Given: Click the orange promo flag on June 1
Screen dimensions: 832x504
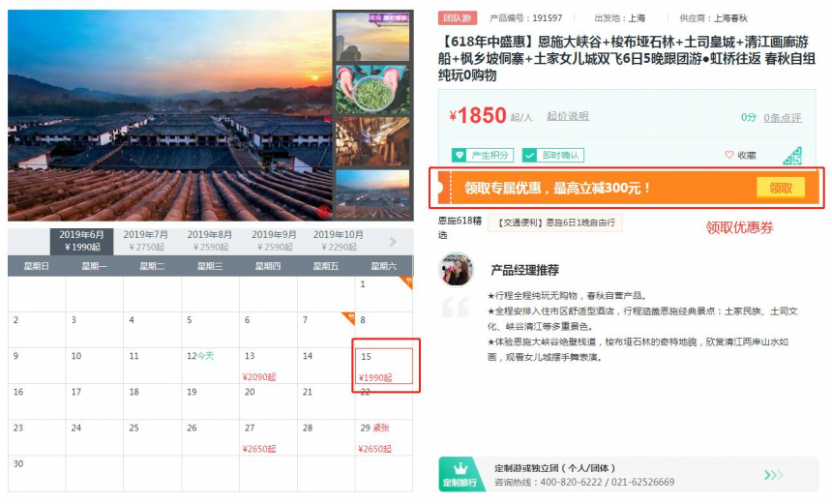Looking at the screenshot, I should 406,282.
